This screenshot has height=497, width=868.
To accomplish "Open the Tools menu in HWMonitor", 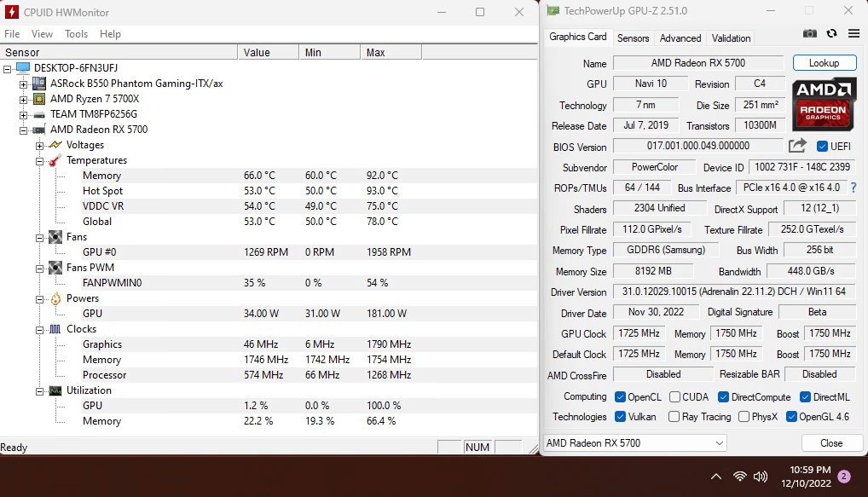I will (77, 34).
